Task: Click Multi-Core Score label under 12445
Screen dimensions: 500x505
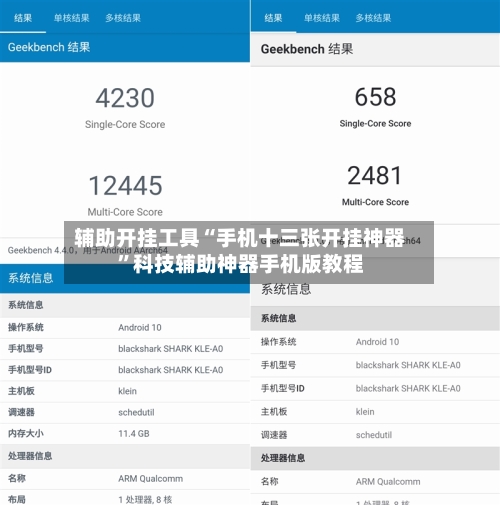Action: (x=125, y=212)
